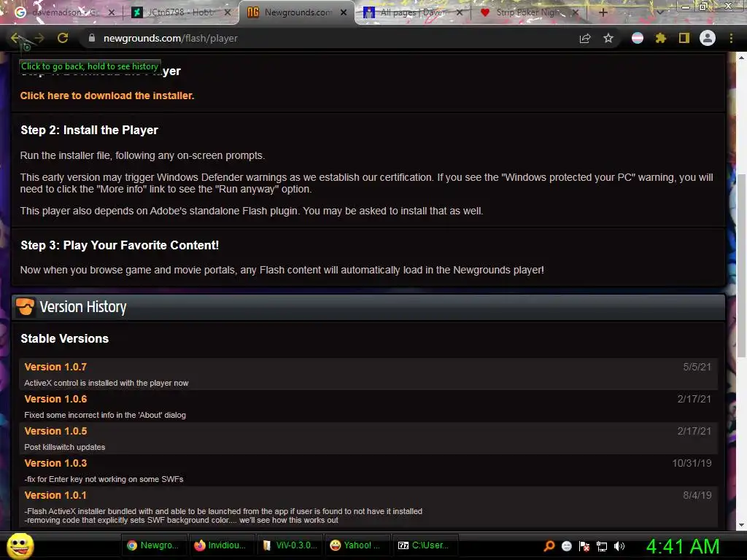Open the Yahoo! taskbar item
This screenshot has width=747, height=560.
[356, 545]
